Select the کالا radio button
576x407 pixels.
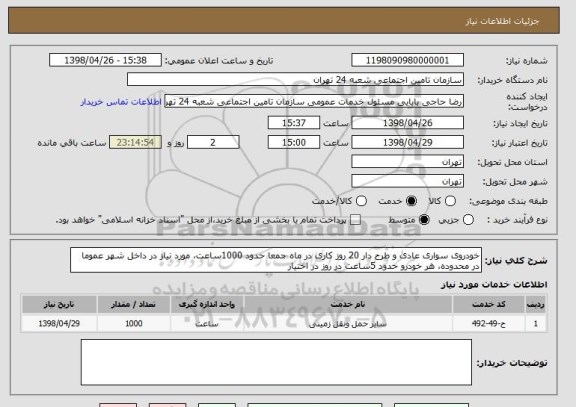pos(450,201)
